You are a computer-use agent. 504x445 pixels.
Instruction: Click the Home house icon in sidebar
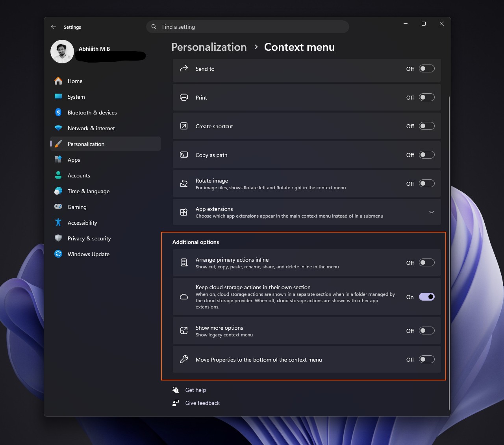58,81
